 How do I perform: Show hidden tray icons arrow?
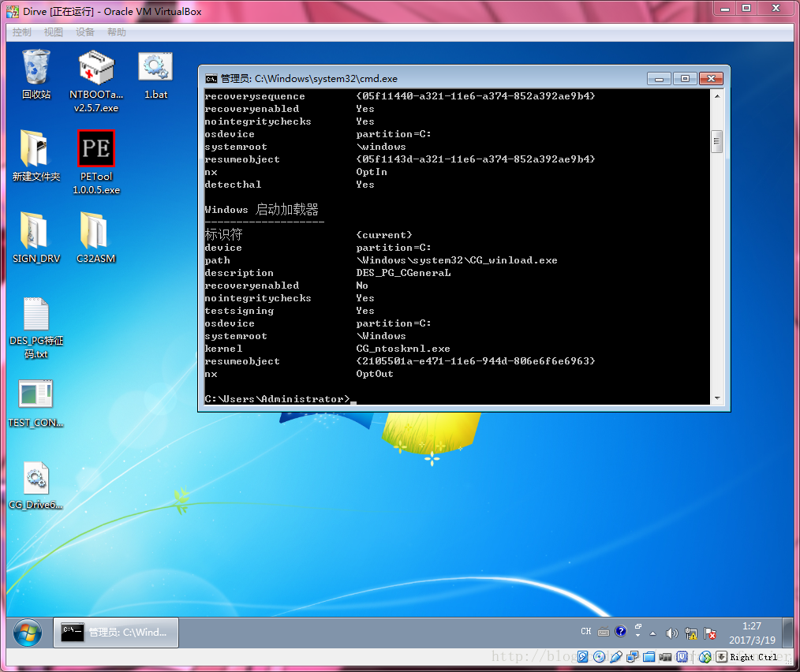(652, 633)
